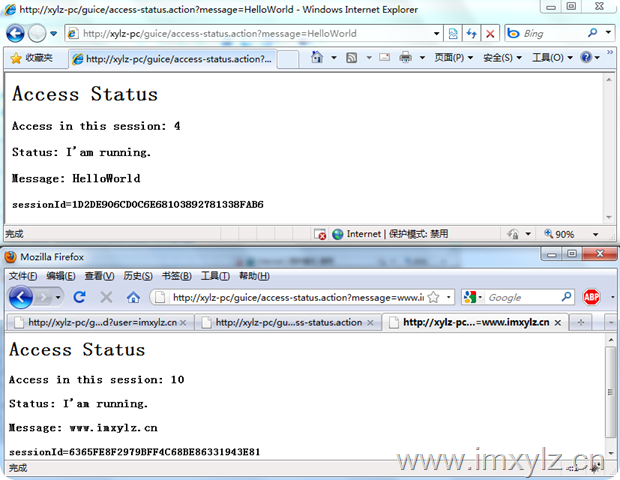Screen dimensions: 620x480
Task: Open Firefox 查看(V) menu
Action: click(99, 276)
